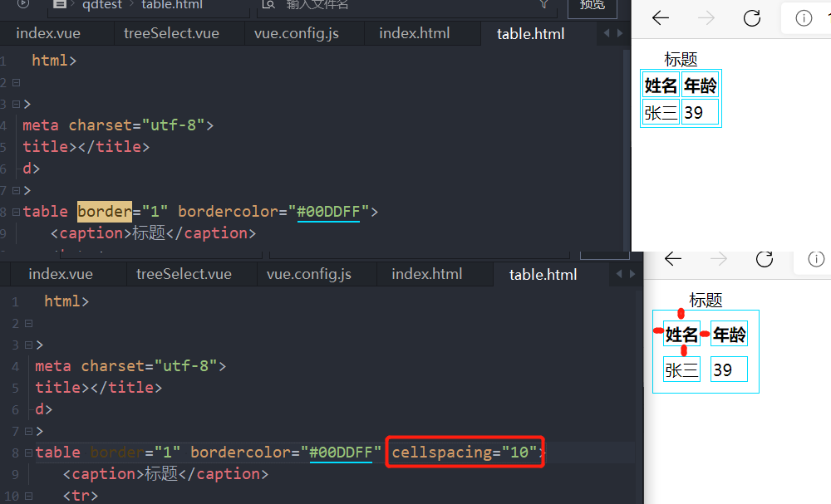Select table.html tab in editor without cellspacing
The image size is (831, 504).
(x=530, y=34)
